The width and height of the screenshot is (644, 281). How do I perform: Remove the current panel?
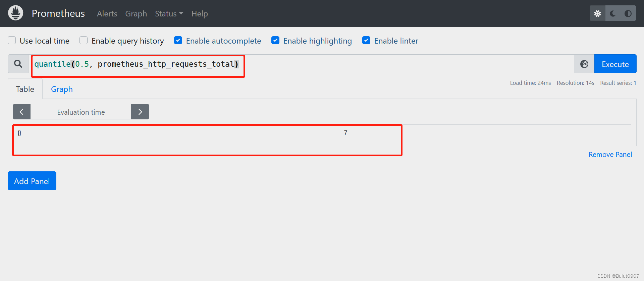click(610, 155)
